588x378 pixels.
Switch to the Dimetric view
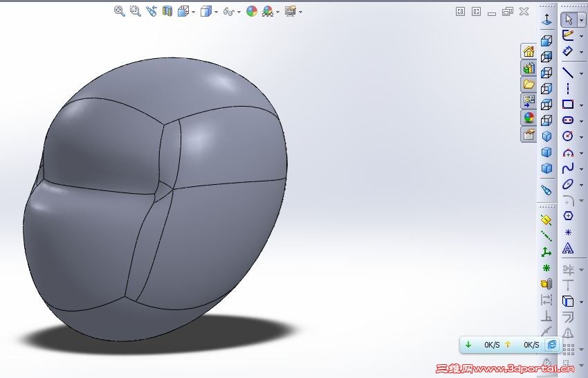(546, 168)
